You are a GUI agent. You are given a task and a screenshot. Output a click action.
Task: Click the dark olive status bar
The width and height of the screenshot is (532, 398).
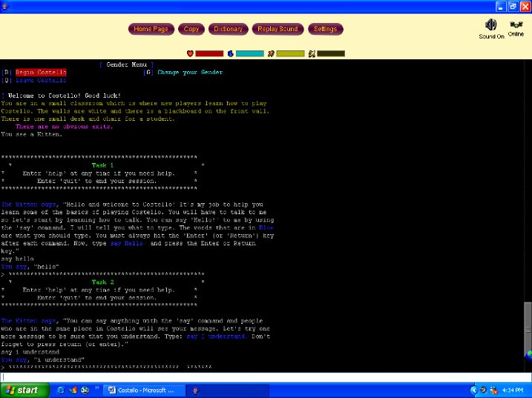pos(331,53)
